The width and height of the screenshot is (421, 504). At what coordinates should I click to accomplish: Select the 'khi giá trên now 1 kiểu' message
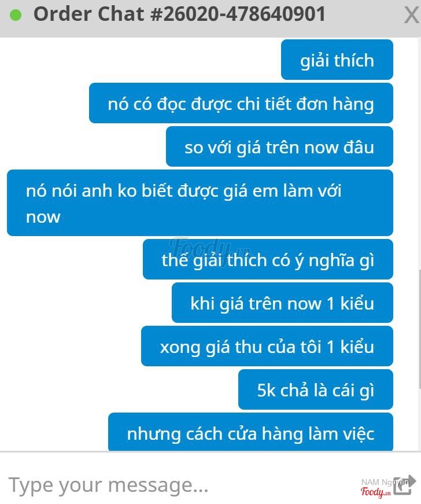pyautogui.click(x=282, y=303)
